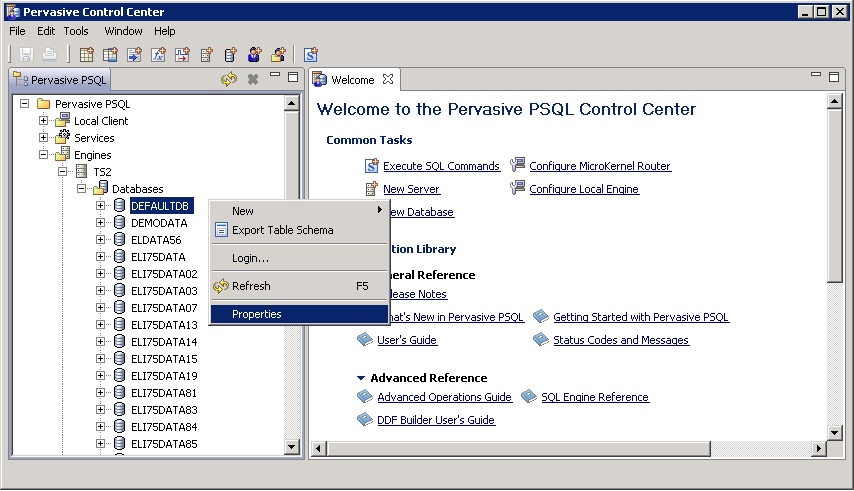The image size is (854, 491).
Task: Expand the Services node
Action: click(x=43, y=137)
